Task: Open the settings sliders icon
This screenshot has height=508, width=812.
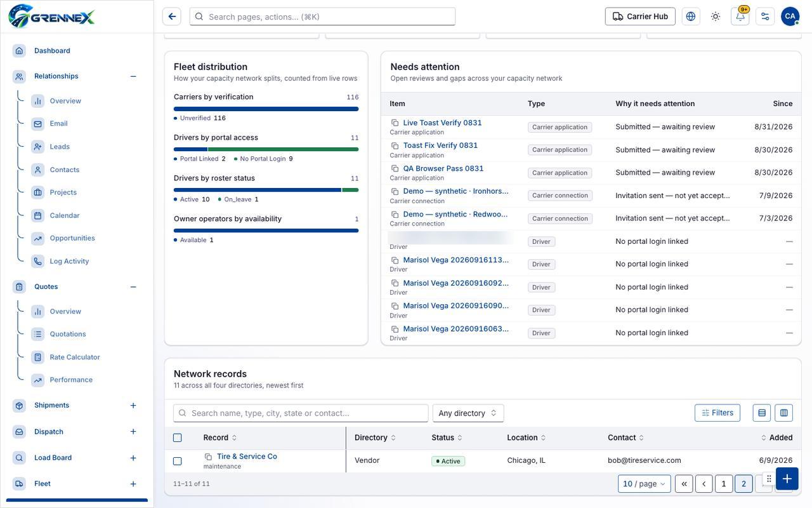Action: point(765,17)
